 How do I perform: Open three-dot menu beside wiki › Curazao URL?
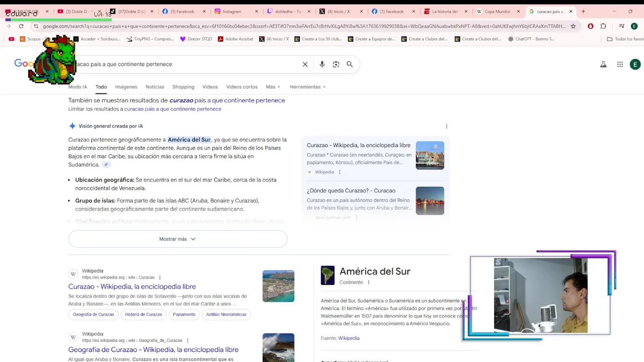tap(159, 278)
